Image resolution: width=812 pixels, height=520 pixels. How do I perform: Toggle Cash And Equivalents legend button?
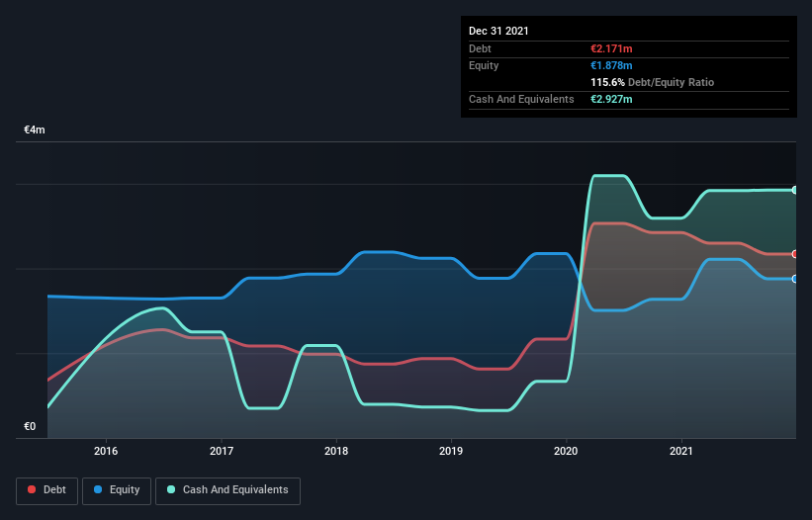click(x=227, y=490)
